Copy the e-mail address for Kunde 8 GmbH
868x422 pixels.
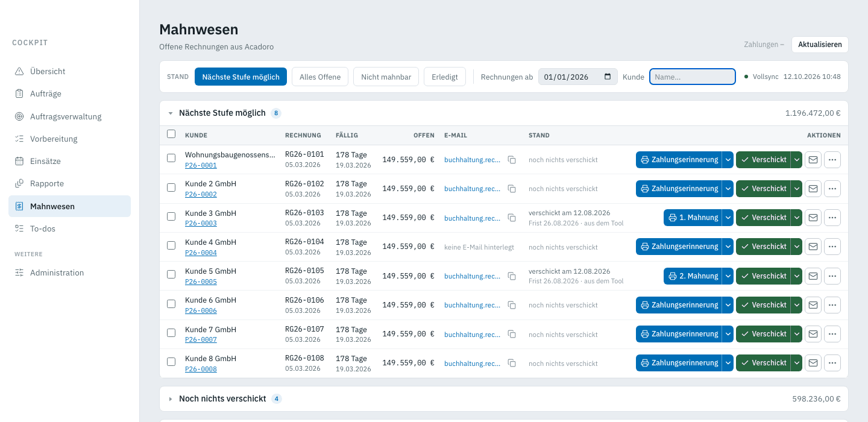[512, 363]
